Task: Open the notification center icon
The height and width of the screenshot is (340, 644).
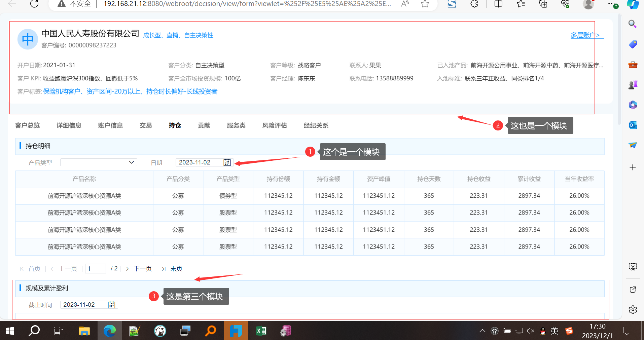Action: pos(627,331)
